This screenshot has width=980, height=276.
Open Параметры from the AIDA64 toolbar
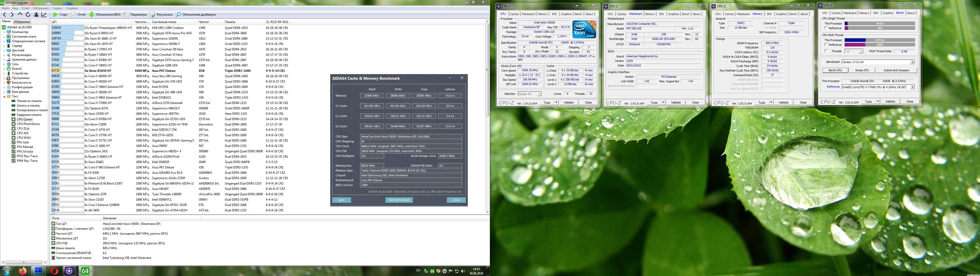[x=135, y=15]
